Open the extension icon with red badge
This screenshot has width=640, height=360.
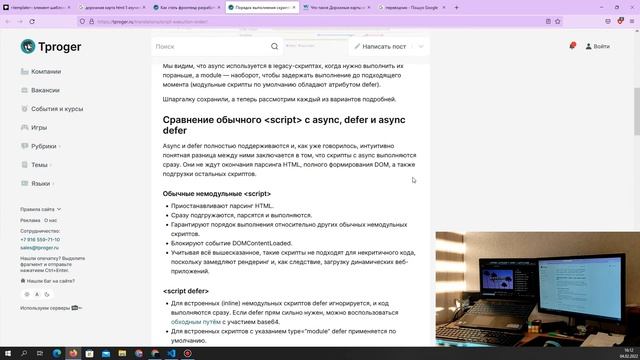pyautogui.click(x=620, y=21)
